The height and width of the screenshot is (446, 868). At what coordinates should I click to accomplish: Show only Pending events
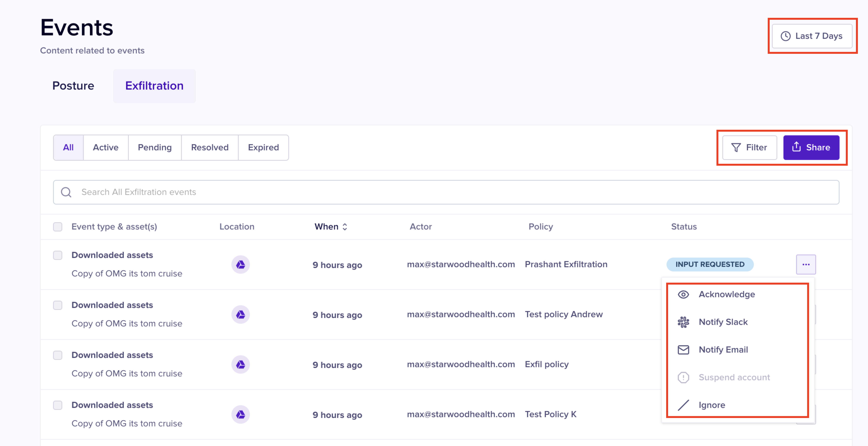click(x=155, y=148)
